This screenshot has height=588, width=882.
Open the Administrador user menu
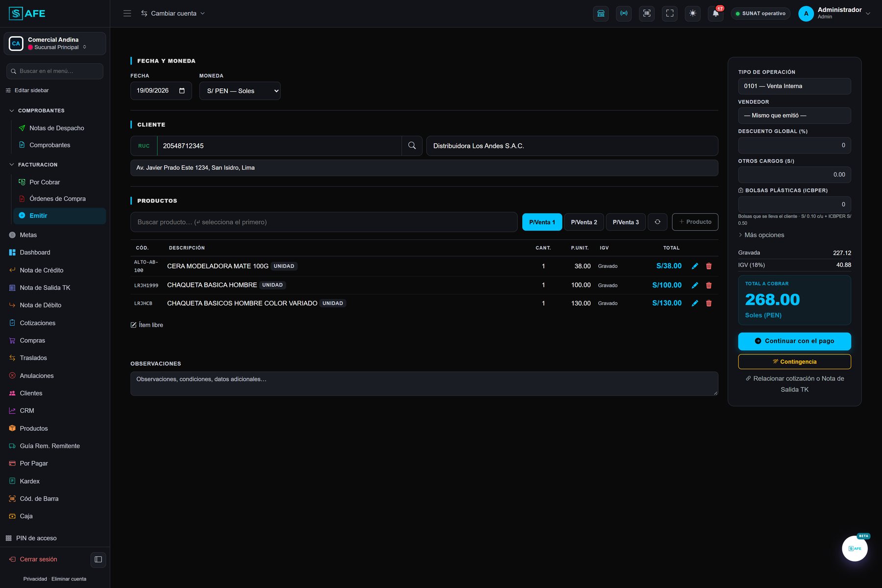[x=834, y=14]
